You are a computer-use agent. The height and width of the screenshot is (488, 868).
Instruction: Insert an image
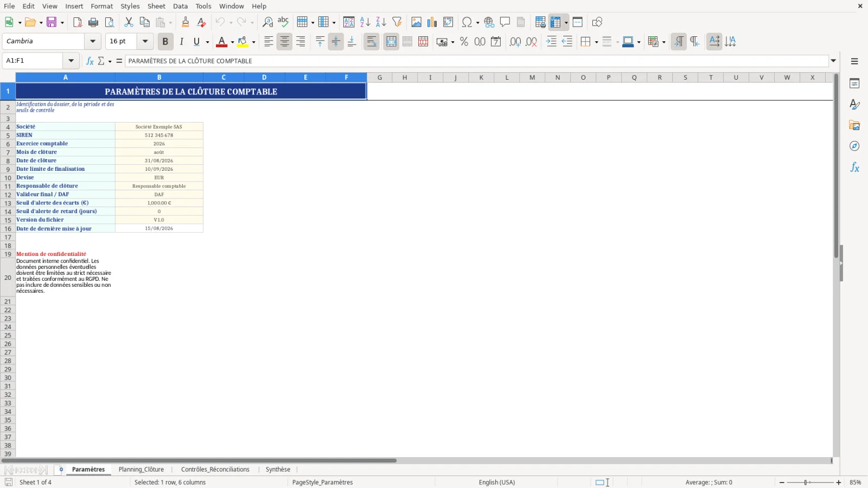tap(416, 22)
